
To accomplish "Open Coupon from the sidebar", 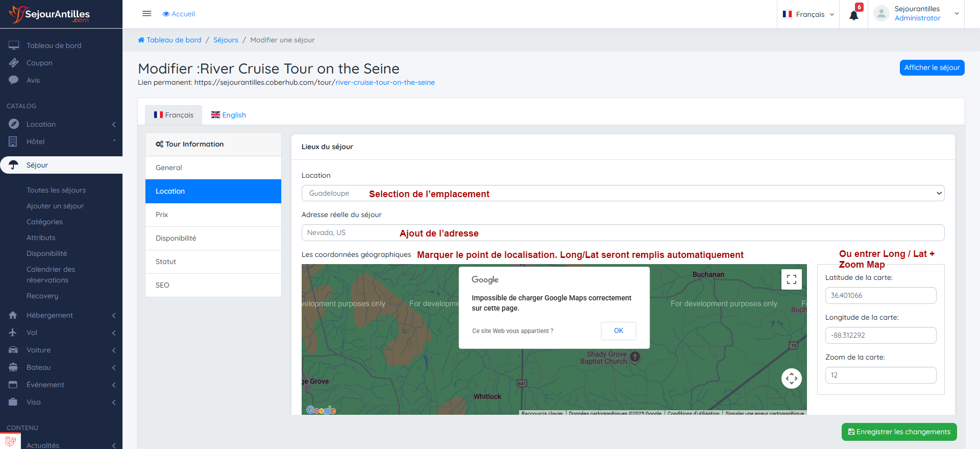I will [x=39, y=63].
